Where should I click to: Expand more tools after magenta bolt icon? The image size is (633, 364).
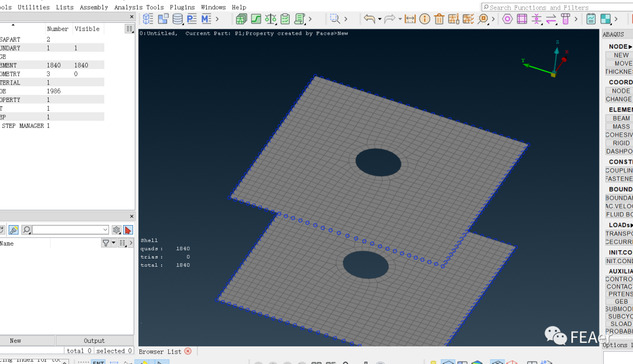pos(576,19)
